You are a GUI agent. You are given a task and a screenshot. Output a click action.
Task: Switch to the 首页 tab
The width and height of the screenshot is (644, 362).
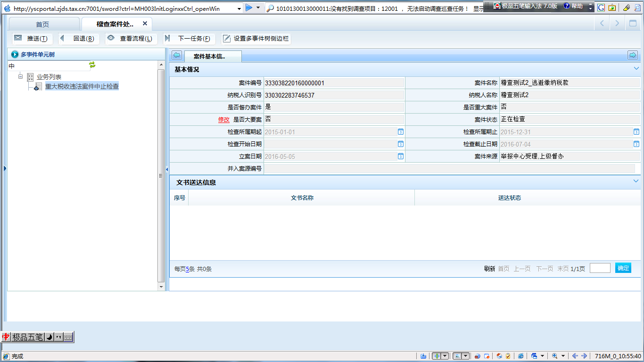(42, 24)
